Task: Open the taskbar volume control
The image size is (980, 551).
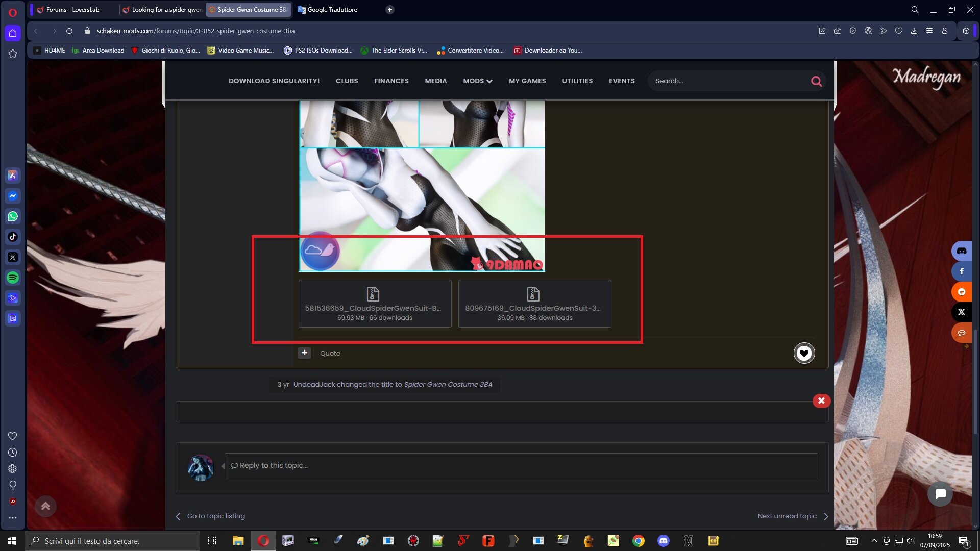Action: coord(911,541)
